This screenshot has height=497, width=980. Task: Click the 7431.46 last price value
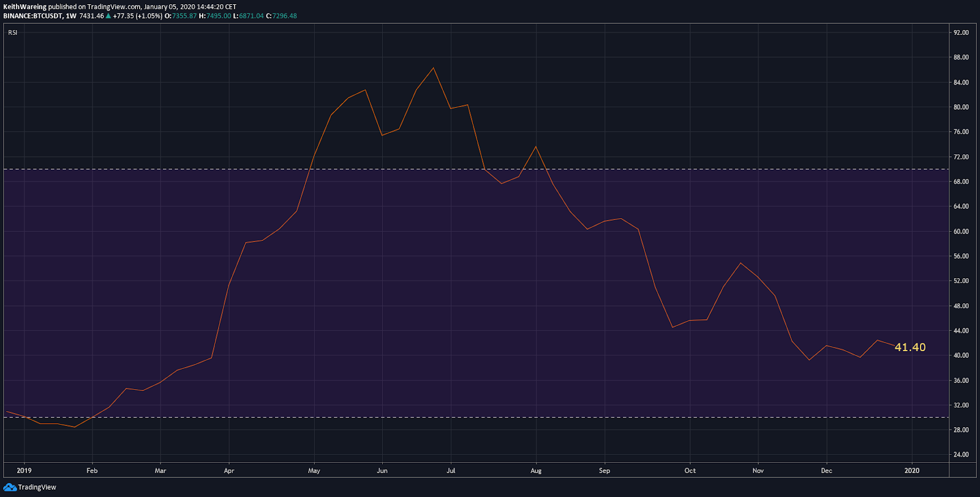click(91, 16)
